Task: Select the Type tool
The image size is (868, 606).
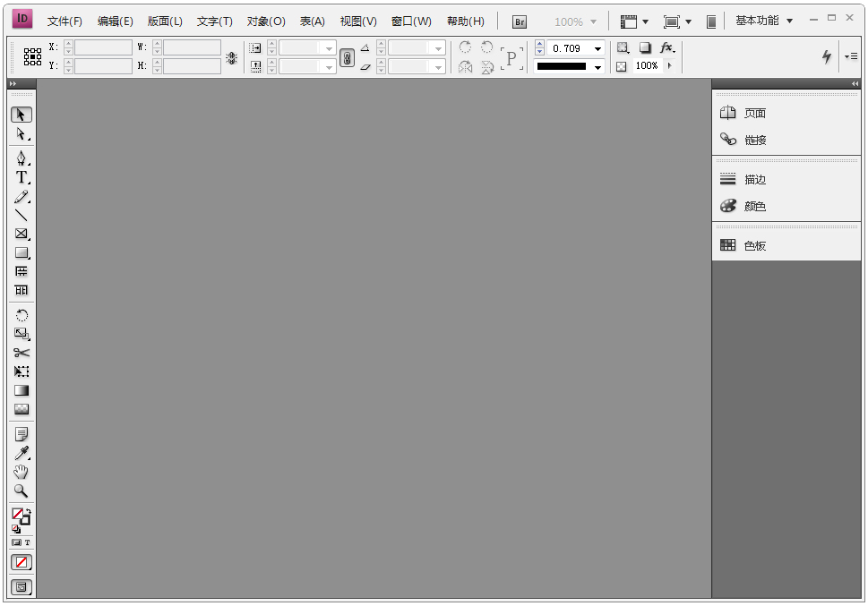Action: 21,177
